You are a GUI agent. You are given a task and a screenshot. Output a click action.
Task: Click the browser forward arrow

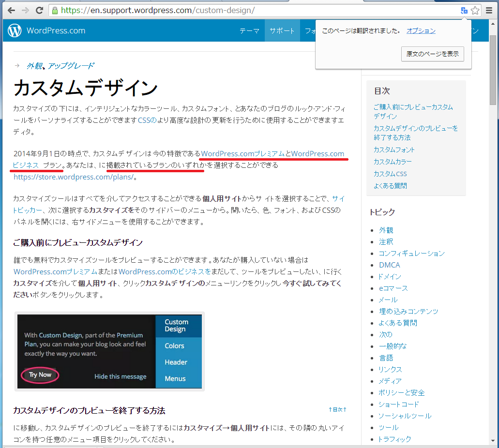[x=25, y=11]
